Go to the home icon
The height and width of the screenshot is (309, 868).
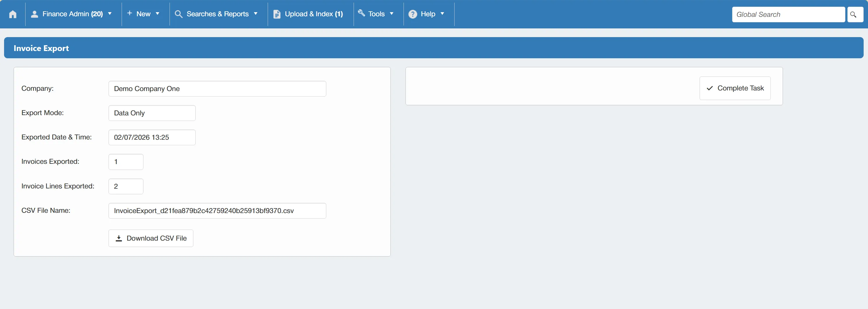tap(13, 14)
